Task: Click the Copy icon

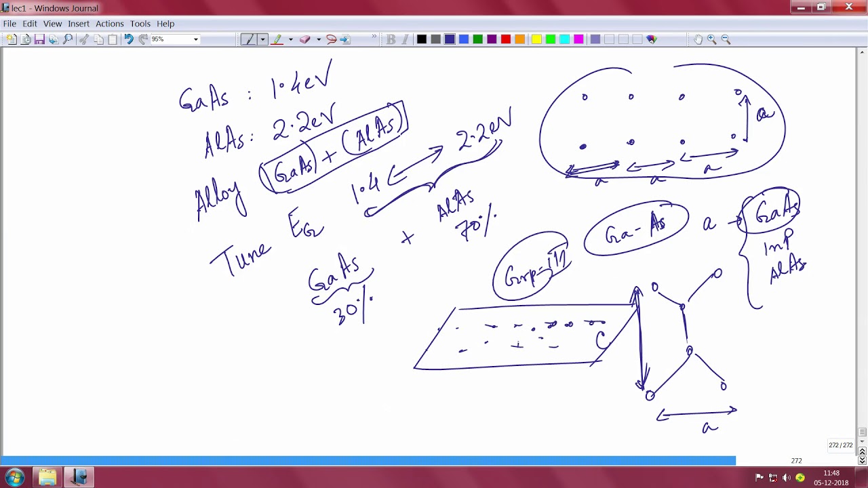Action: point(98,39)
